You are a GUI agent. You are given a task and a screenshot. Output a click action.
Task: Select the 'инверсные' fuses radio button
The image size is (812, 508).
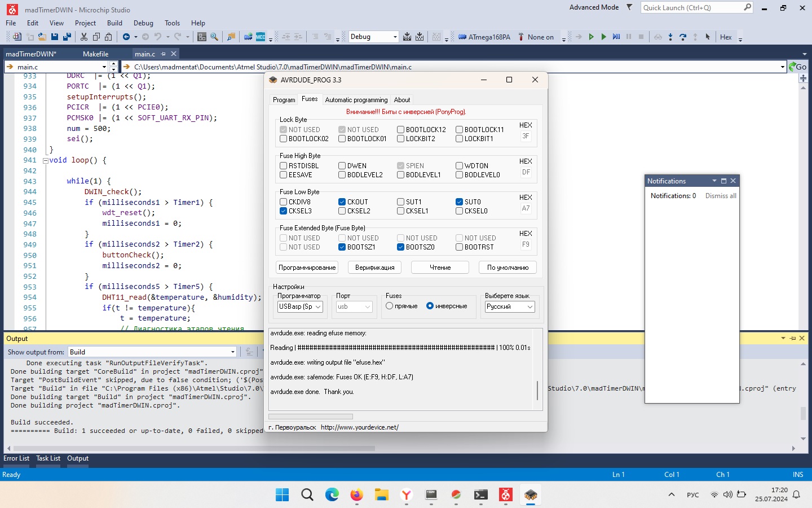tap(430, 306)
